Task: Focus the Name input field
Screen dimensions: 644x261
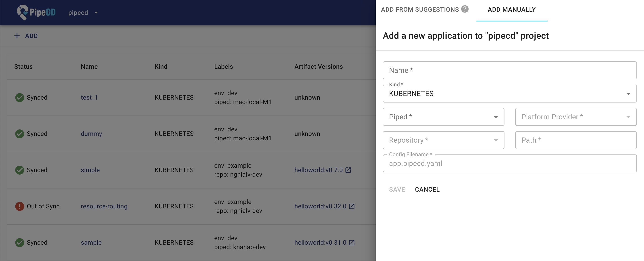Action: coord(510,70)
